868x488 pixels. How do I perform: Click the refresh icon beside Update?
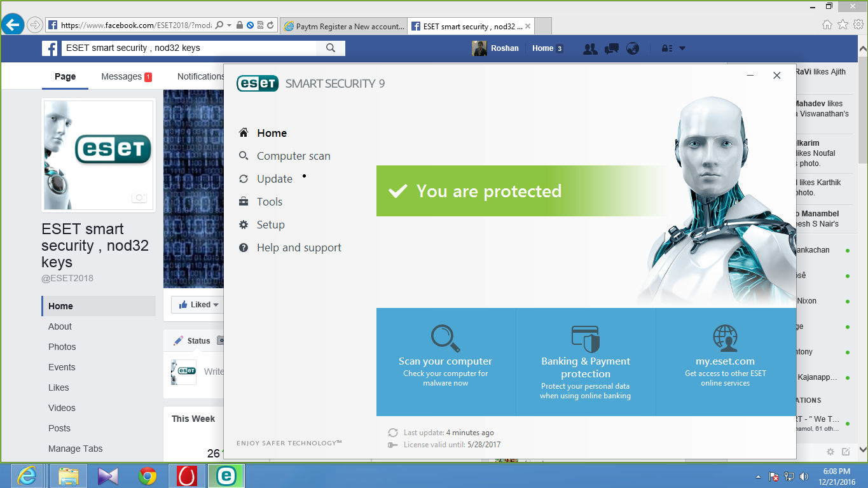(x=244, y=179)
